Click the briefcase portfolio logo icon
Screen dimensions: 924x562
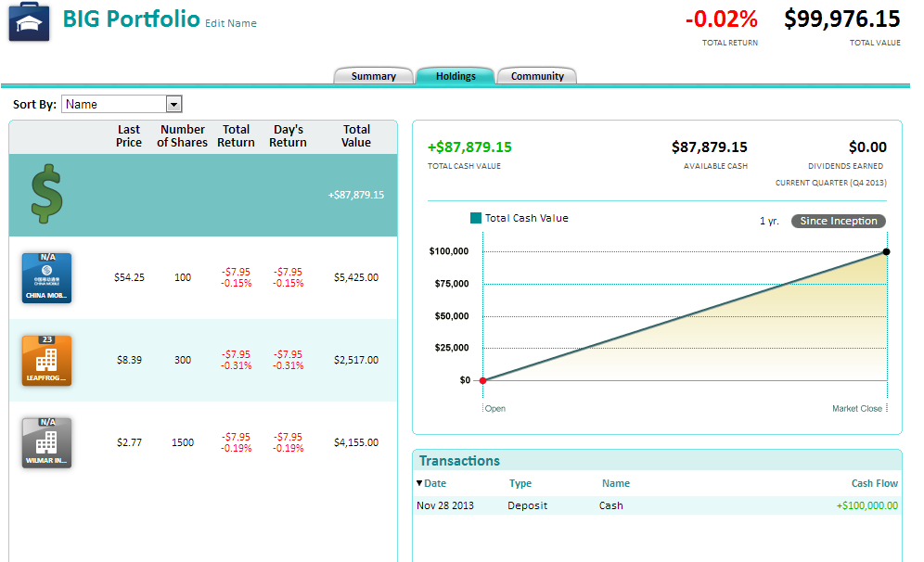[29, 22]
